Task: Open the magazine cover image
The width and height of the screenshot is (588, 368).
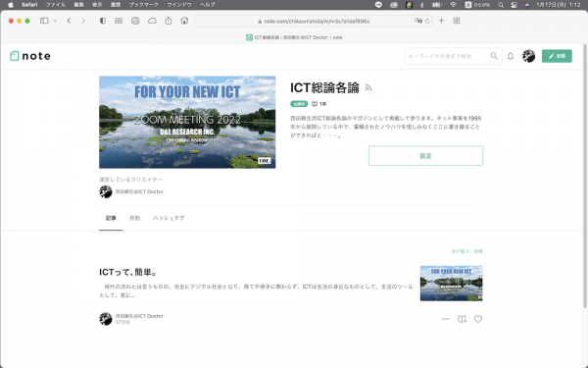Action: 187,122
